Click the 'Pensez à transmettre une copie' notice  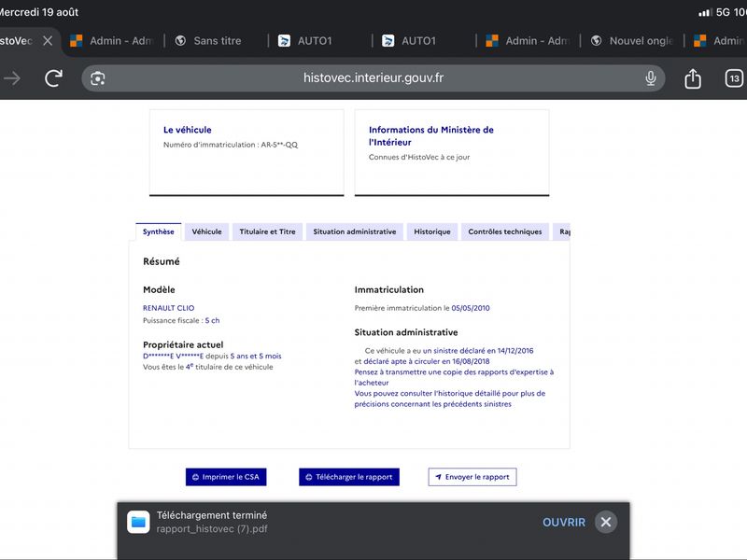(x=454, y=377)
